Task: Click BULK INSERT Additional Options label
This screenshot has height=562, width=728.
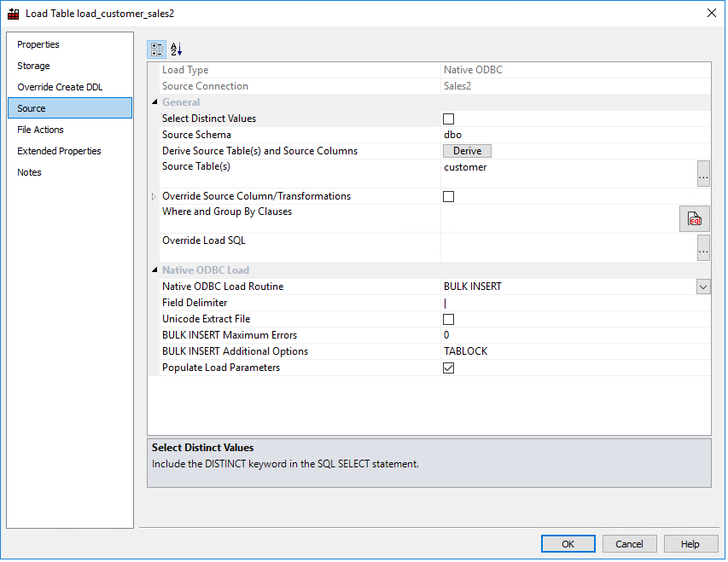Action: pyautogui.click(x=235, y=351)
